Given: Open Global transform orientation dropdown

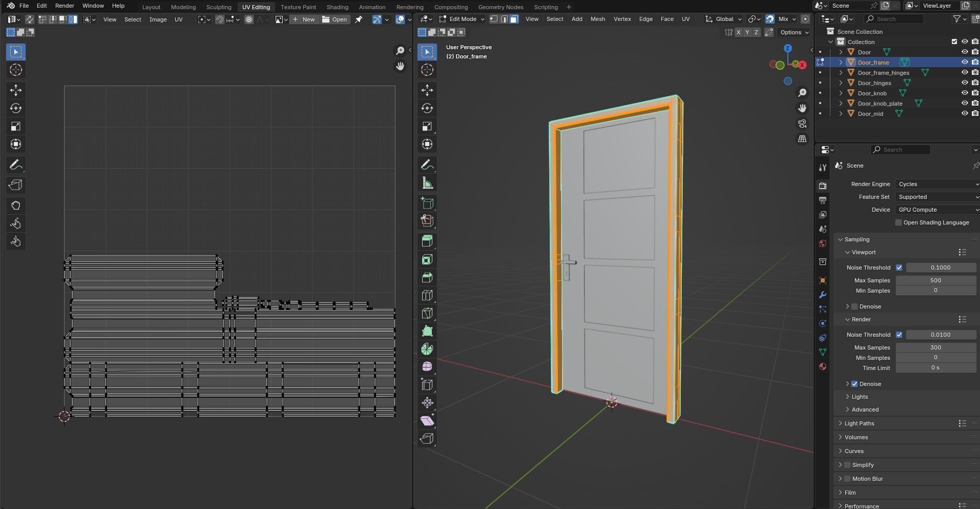Looking at the screenshot, I should pyautogui.click(x=723, y=19).
